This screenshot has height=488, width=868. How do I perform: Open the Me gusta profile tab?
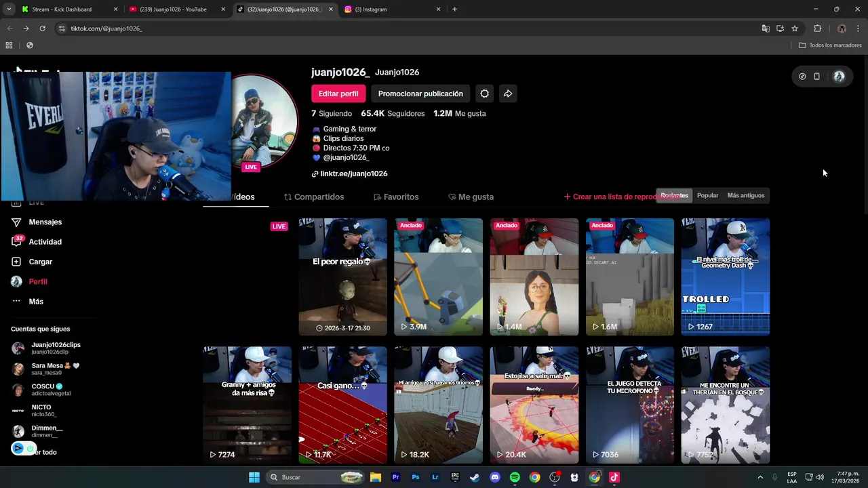[x=471, y=197]
